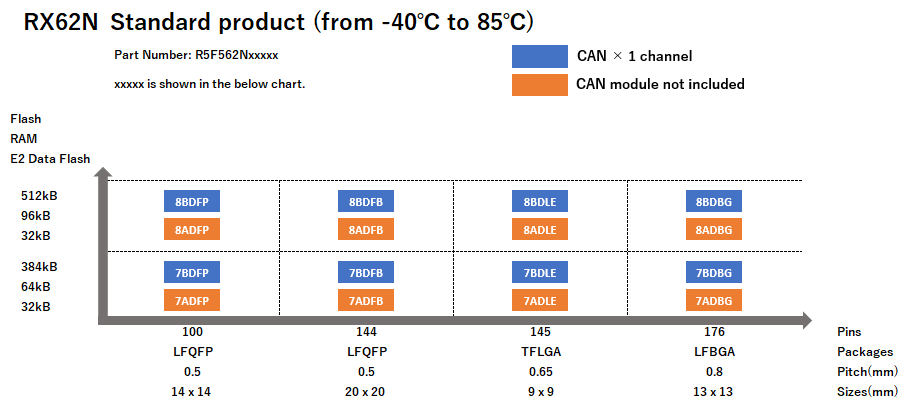Select the orange 7ADFP part box
This screenshot has width=908, height=407.
(x=191, y=300)
